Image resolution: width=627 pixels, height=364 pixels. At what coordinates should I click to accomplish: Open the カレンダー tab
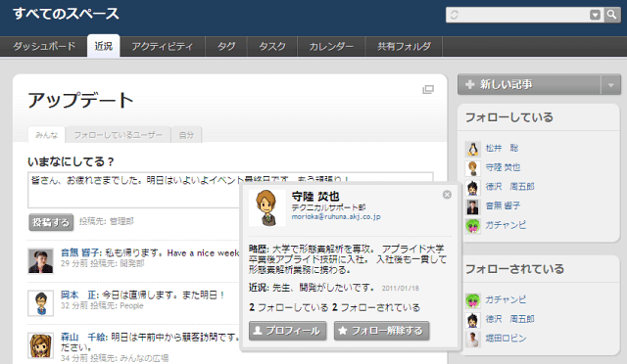(x=331, y=46)
